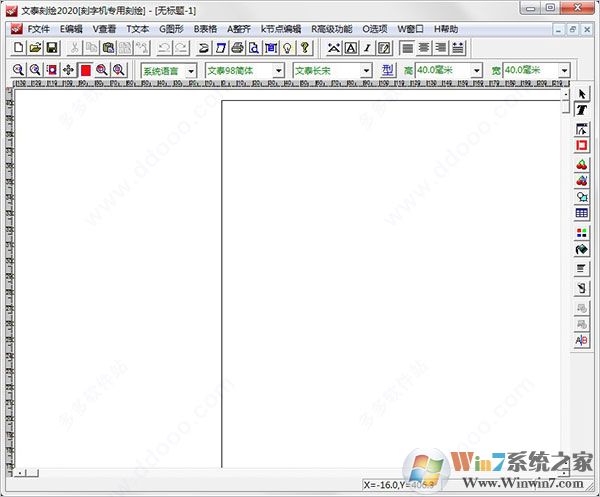The width and height of the screenshot is (600, 497).
Task: Click the framed letter A icon
Action: pyautogui.click(x=351, y=48)
